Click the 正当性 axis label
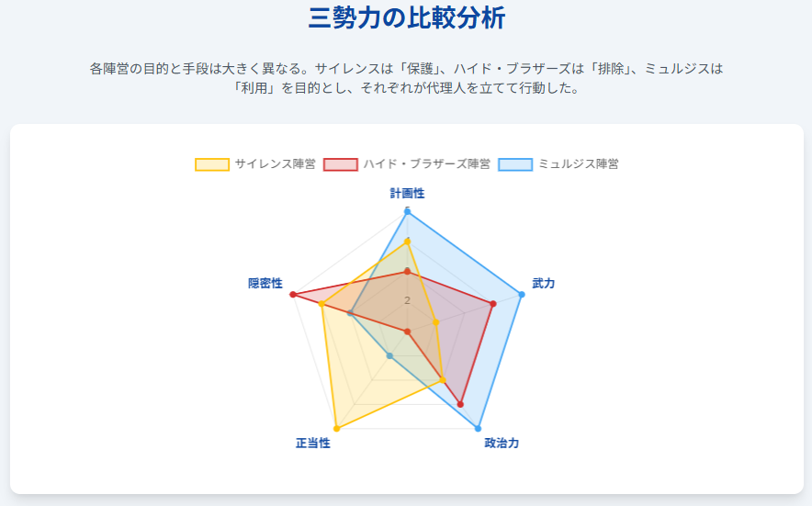The width and height of the screenshot is (812, 506). (x=313, y=443)
